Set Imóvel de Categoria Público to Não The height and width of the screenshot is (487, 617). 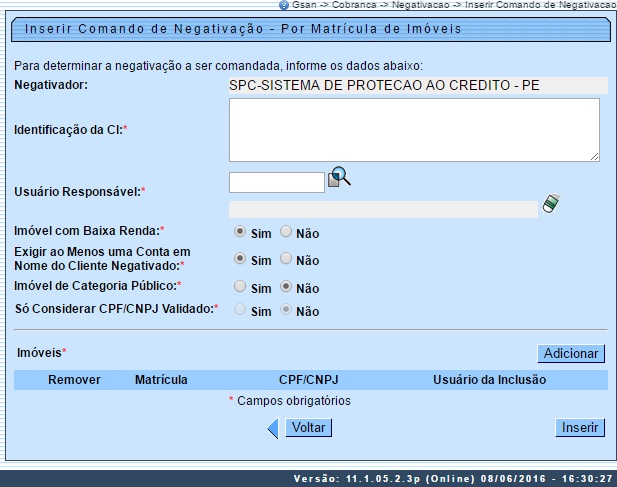pos(286,287)
